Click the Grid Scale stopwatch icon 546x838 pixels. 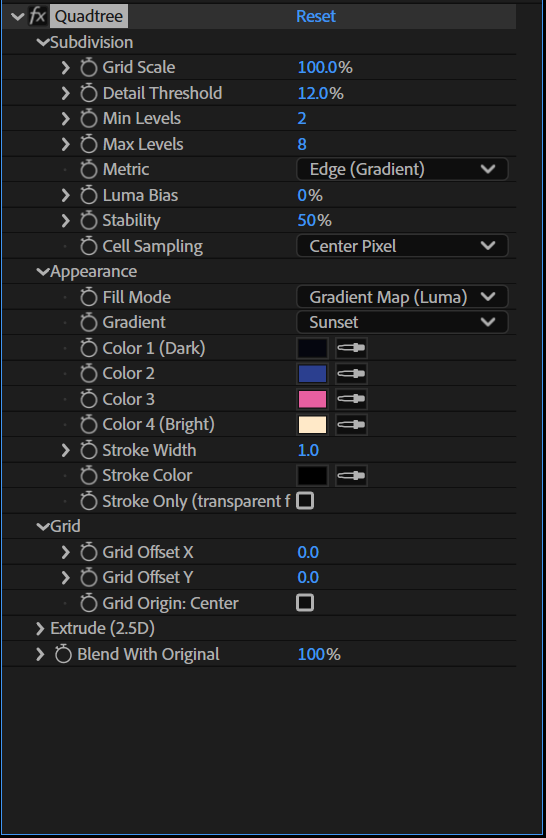(x=89, y=67)
